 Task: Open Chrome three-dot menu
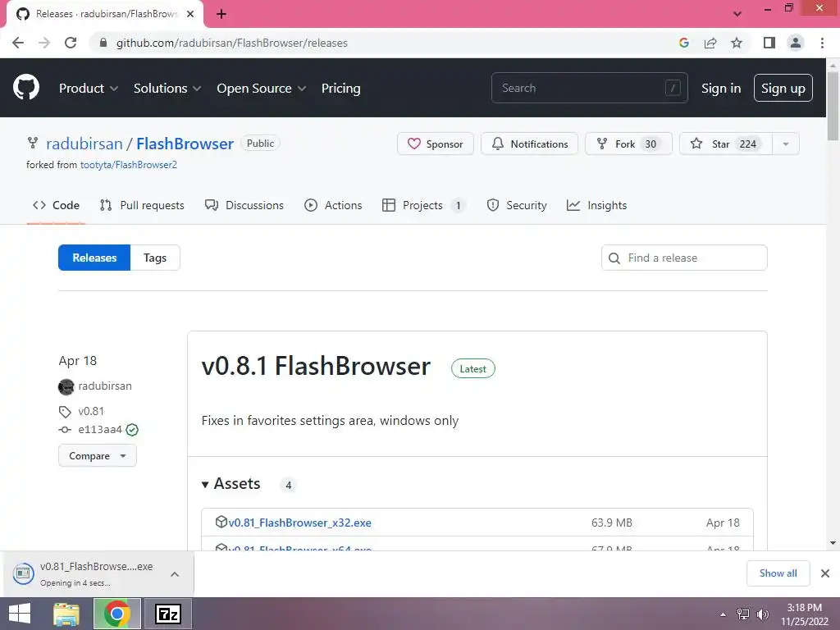[822, 43]
